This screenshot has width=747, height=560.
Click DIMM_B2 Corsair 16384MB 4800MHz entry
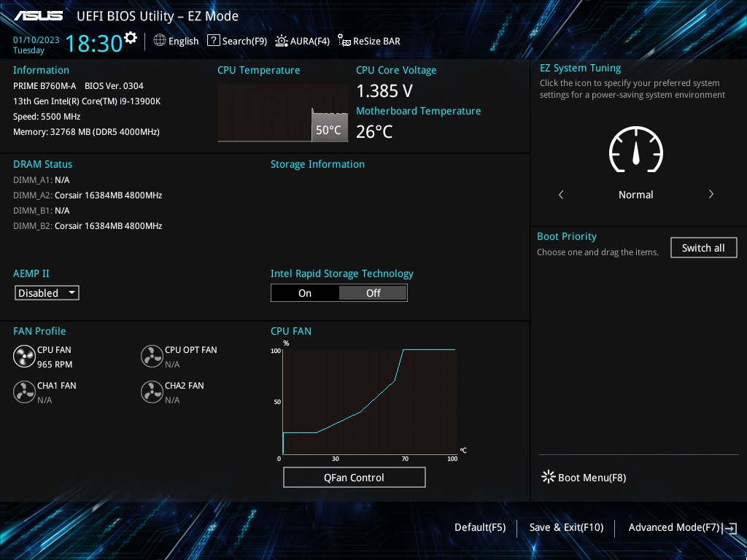pos(88,226)
